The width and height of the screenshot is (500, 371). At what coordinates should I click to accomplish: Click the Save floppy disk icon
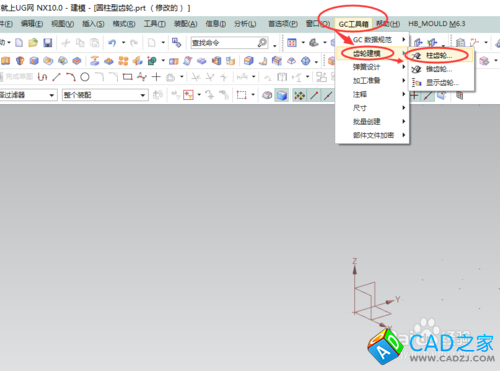48,43
